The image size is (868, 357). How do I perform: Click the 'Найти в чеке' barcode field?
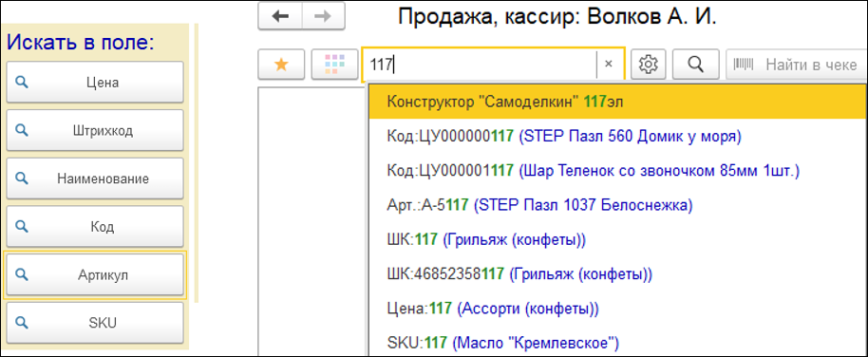point(796,65)
